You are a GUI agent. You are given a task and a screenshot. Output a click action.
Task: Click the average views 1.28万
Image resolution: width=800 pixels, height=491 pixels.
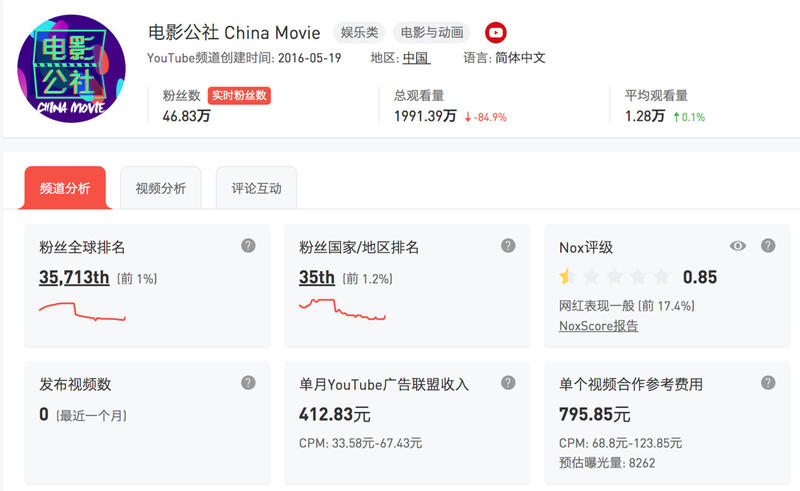pyautogui.click(x=645, y=116)
